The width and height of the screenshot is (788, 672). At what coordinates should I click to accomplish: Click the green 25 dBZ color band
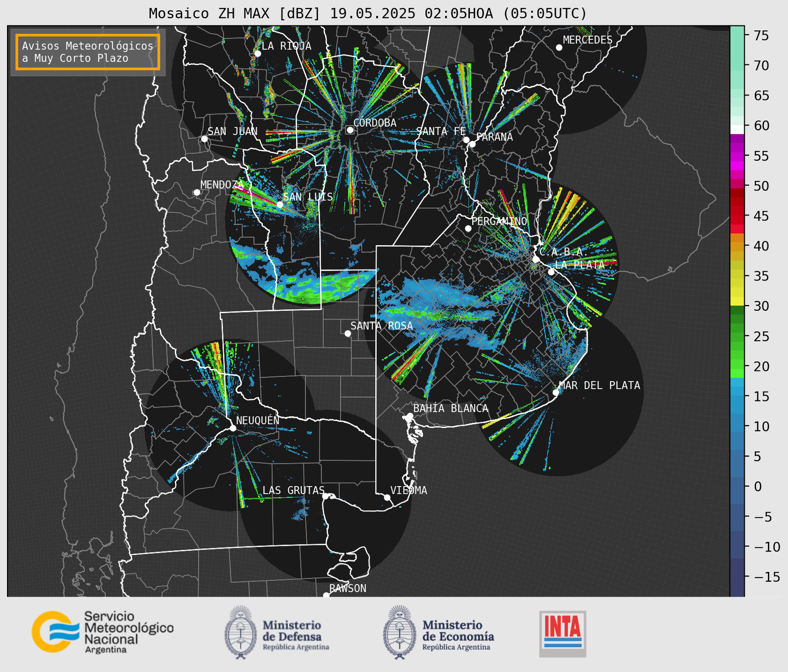pyautogui.click(x=737, y=336)
